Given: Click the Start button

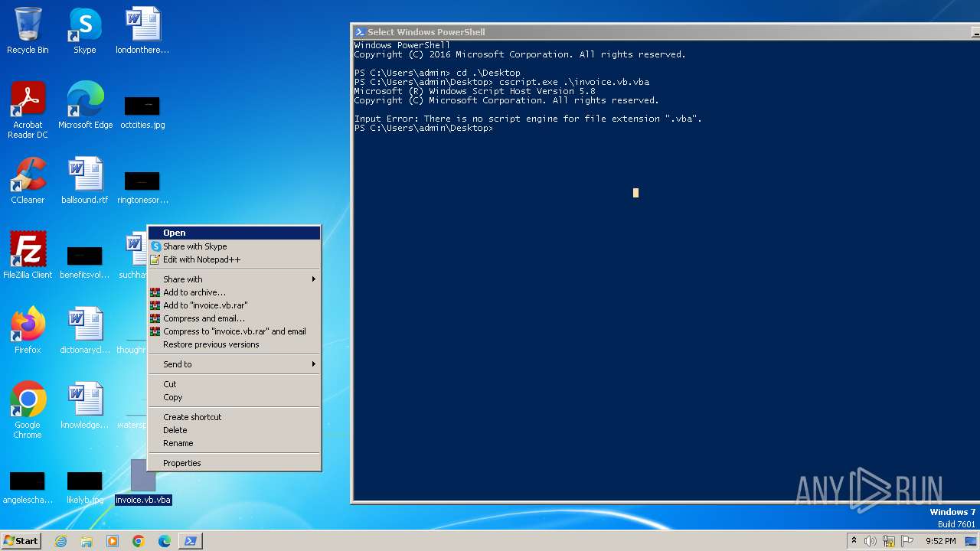Looking at the screenshot, I should click(21, 541).
